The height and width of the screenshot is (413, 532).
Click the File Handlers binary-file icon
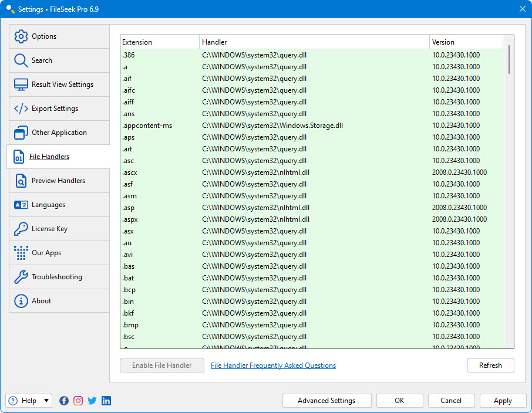(x=19, y=157)
